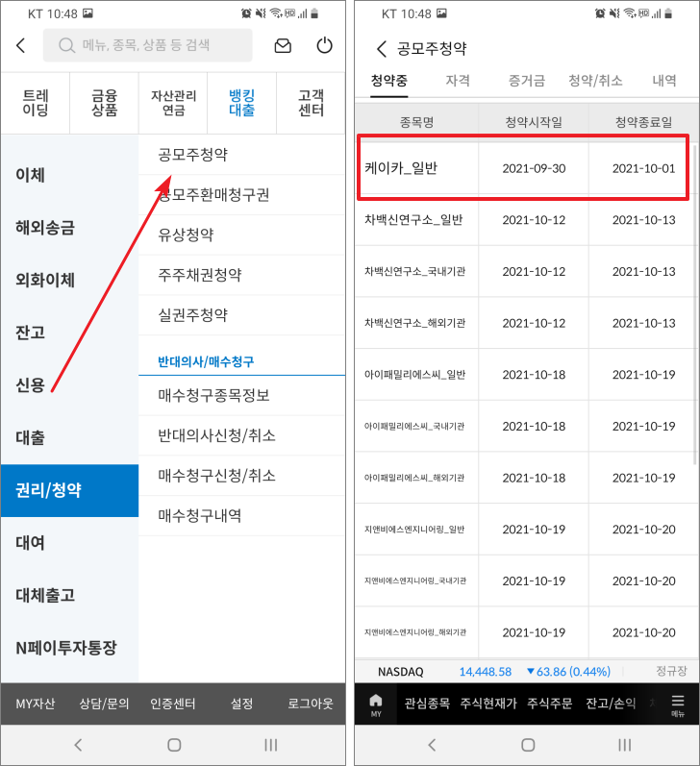
Task: Select 권리/청약 in the side menu
Action: [69, 490]
